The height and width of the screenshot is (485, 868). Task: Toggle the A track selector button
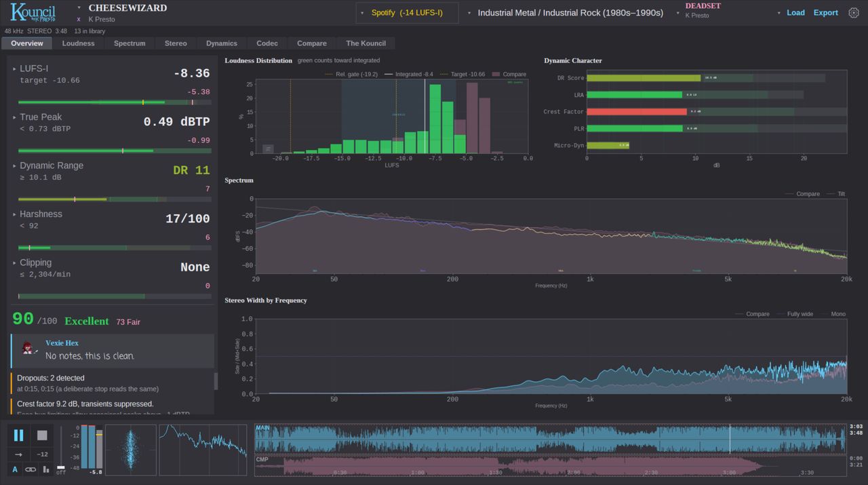[x=15, y=469]
